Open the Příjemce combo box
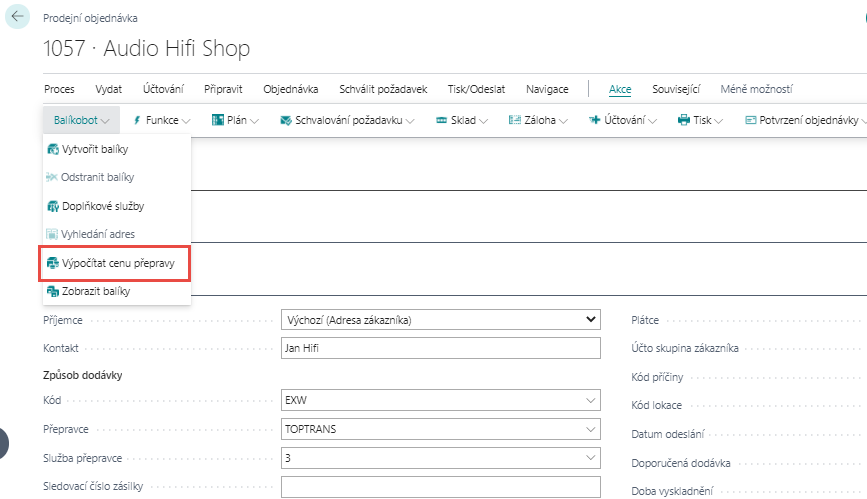867x499 pixels. pyautogui.click(x=441, y=320)
